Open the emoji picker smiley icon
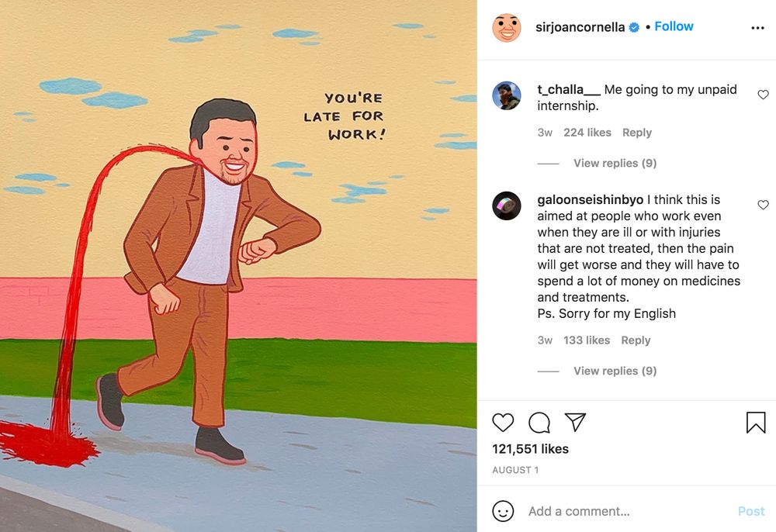The width and height of the screenshot is (776, 532). [x=504, y=511]
